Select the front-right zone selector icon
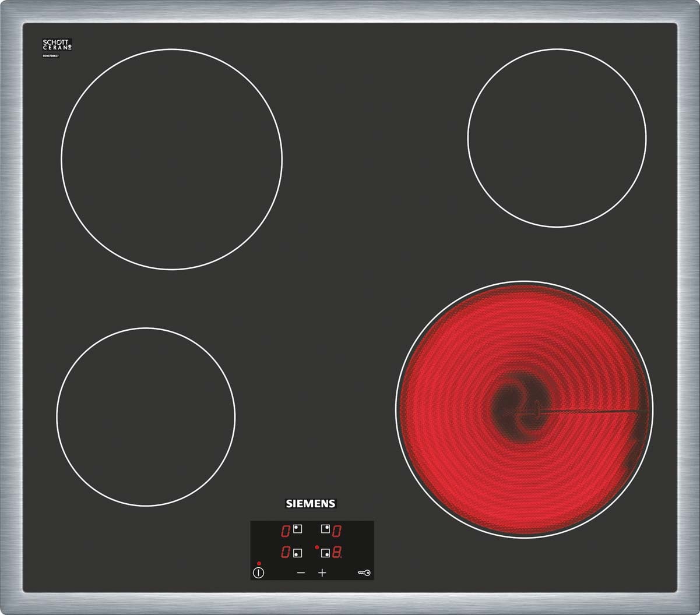The image size is (700, 615). pos(325,553)
